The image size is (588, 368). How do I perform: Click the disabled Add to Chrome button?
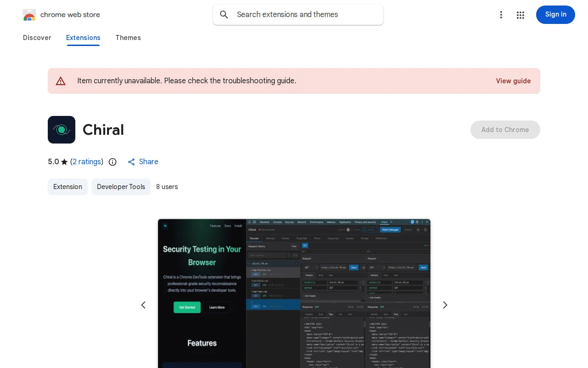tap(505, 130)
